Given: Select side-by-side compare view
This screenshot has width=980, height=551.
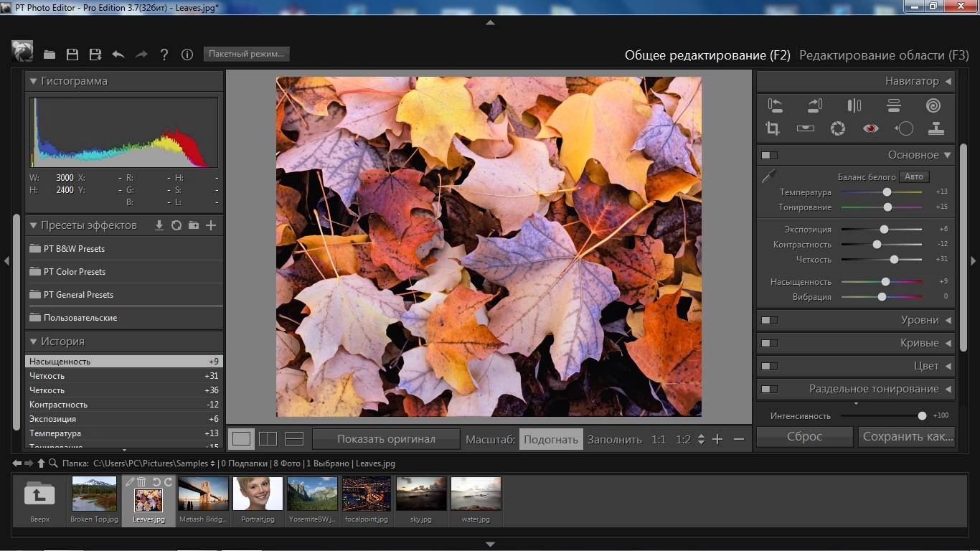Looking at the screenshot, I should tap(268, 438).
